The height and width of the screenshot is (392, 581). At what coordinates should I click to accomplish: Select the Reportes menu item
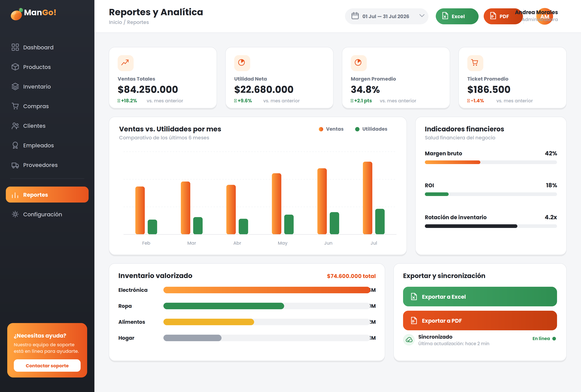[47, 195]
